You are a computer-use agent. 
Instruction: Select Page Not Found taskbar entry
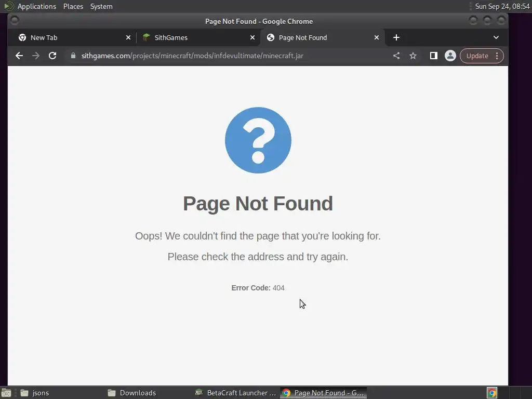tap(323, 393)
